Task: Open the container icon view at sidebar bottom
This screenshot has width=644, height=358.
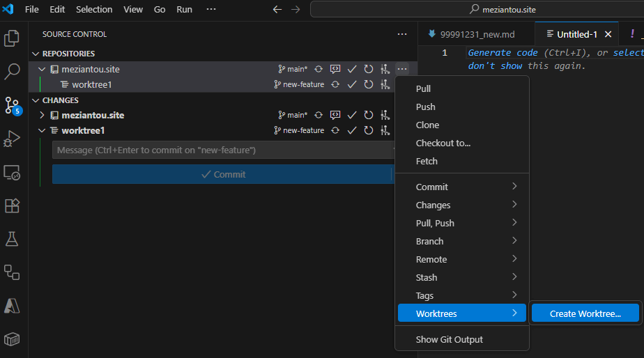Action: click(11, 339)
